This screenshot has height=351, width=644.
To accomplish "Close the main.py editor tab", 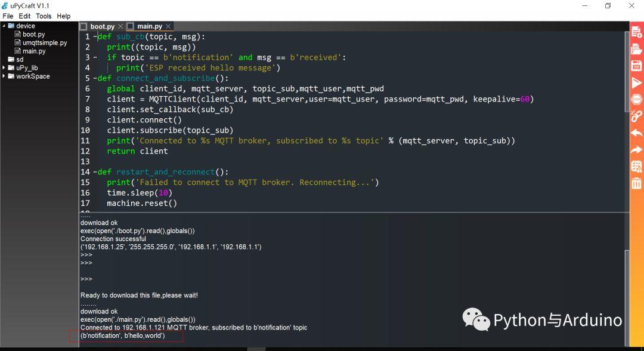I will (x=168, y=26).
